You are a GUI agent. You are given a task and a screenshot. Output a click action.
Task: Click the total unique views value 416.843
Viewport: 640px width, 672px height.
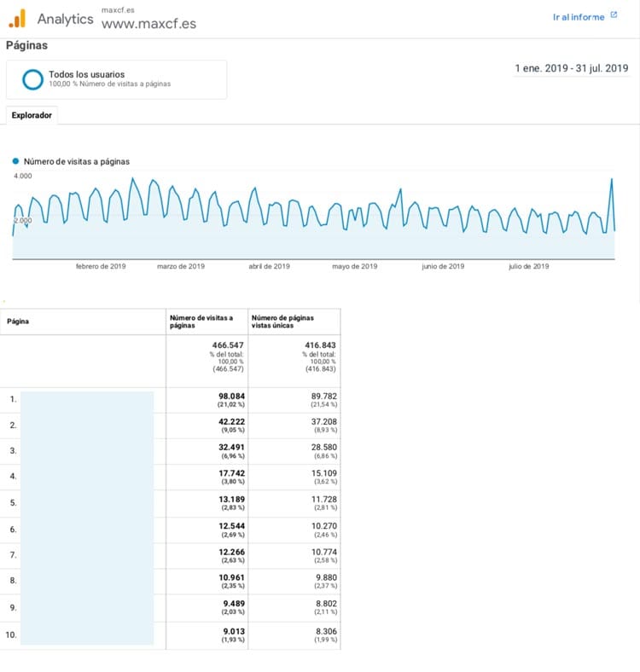pos(321,345)
